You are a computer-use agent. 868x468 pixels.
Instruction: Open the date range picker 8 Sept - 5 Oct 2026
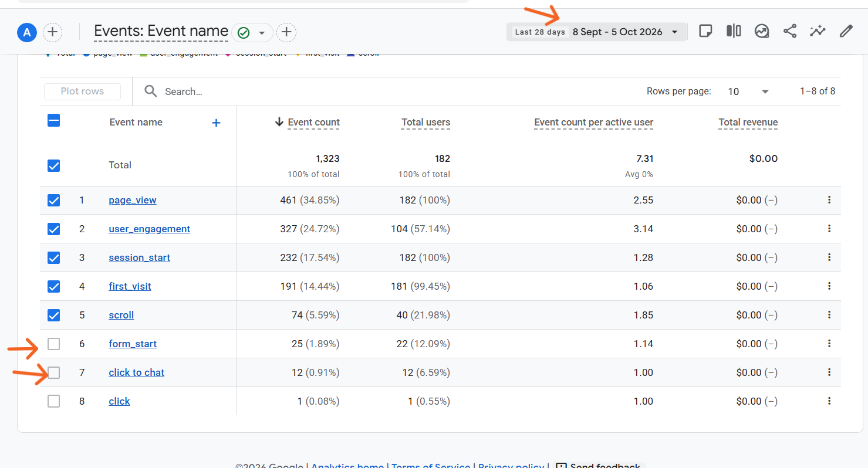pyautogui.click(x=596, y=32)
